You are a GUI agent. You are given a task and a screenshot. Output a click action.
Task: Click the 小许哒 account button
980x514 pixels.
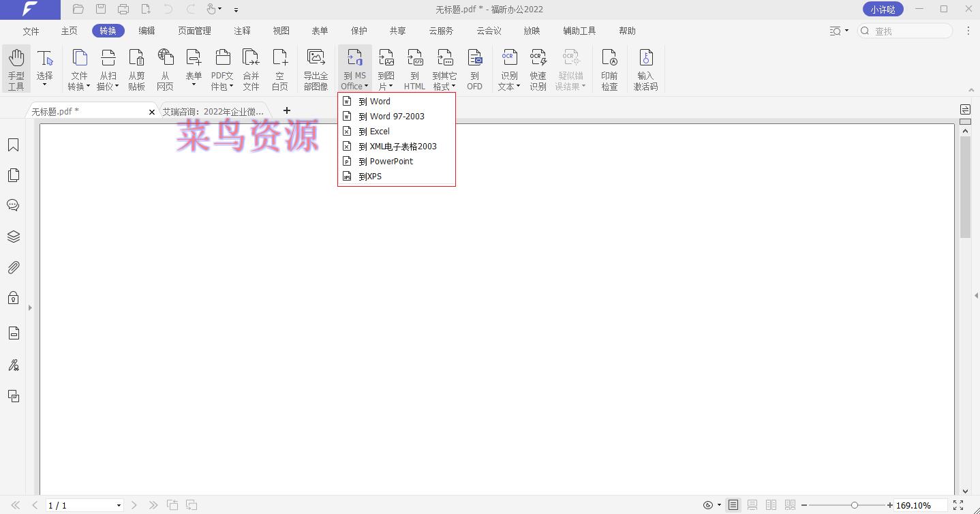(x=883, y=9)
